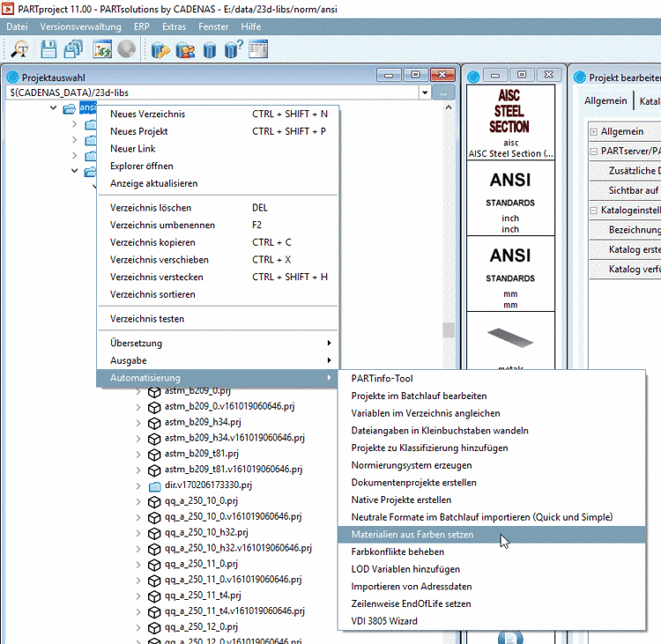Click the database with key icon

tap(160, 50)
